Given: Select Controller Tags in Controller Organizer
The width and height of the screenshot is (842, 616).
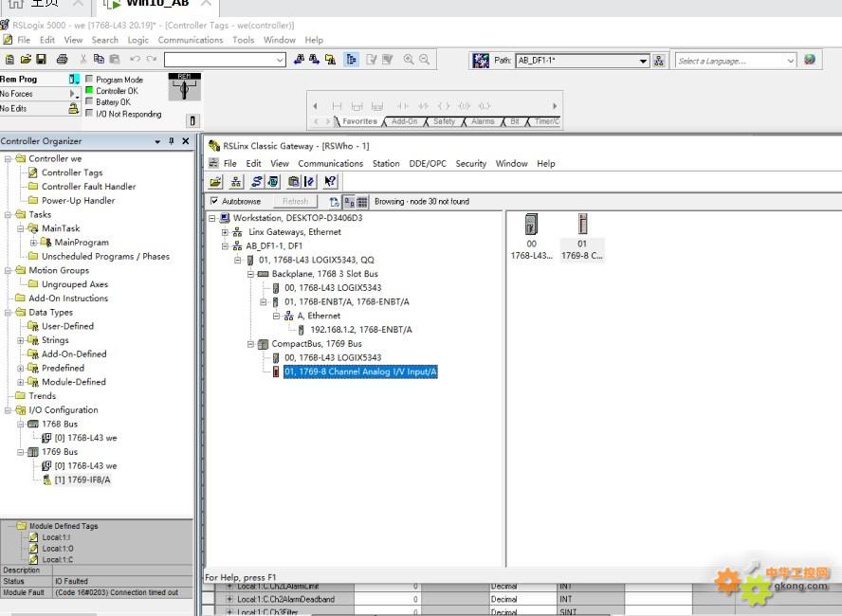Looking at the screenshot, I should pyautogui.click(x=72, y=172).
